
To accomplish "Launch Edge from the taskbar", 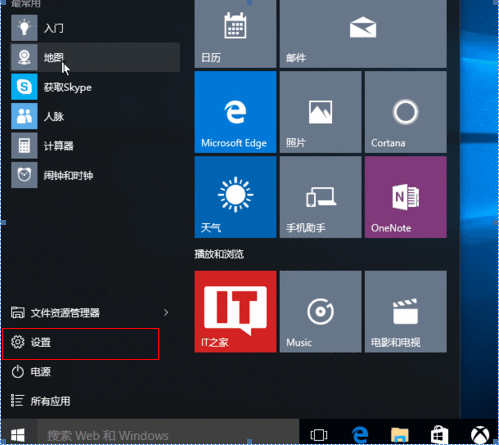I will coord(360,435).
